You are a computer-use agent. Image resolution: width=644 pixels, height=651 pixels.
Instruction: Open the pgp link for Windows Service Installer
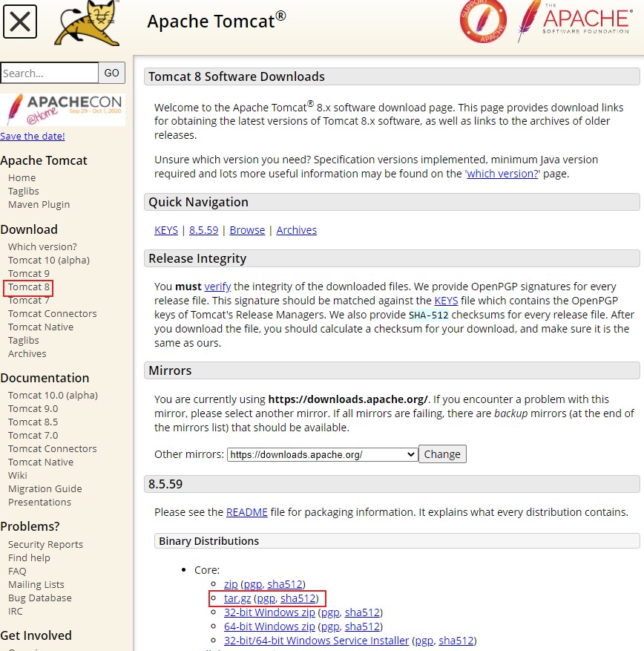(x=424, y=641)
